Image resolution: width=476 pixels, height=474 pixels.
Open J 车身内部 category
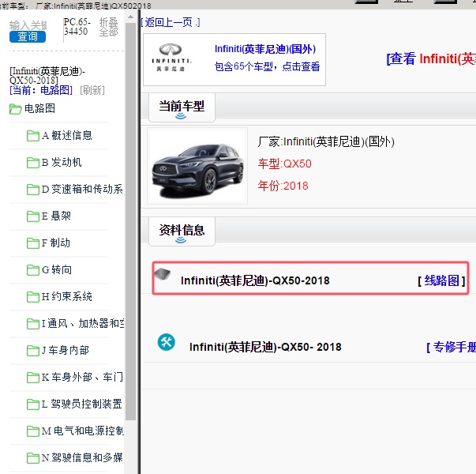click(x=66, y=350)
